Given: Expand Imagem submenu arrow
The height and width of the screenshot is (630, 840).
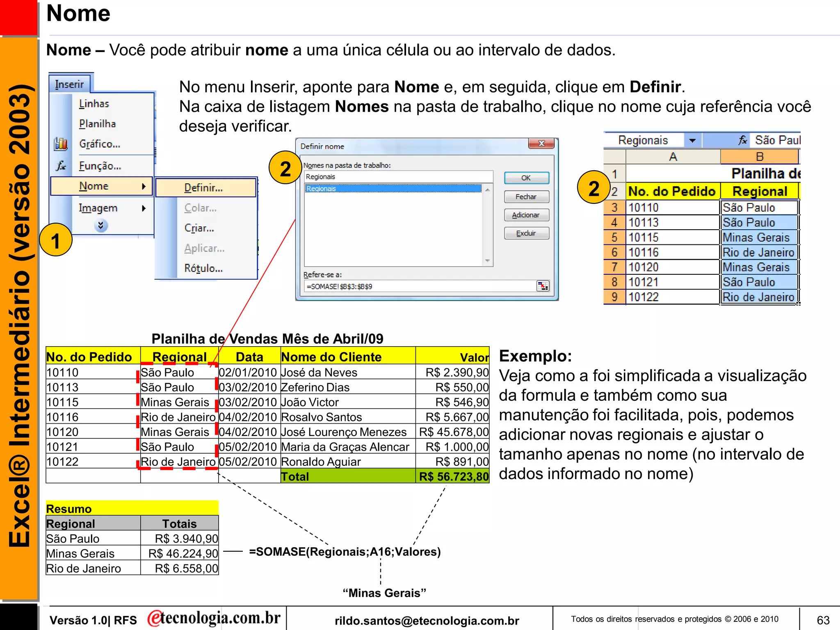Looking at the screenshot, I should (x=144, y=208).
